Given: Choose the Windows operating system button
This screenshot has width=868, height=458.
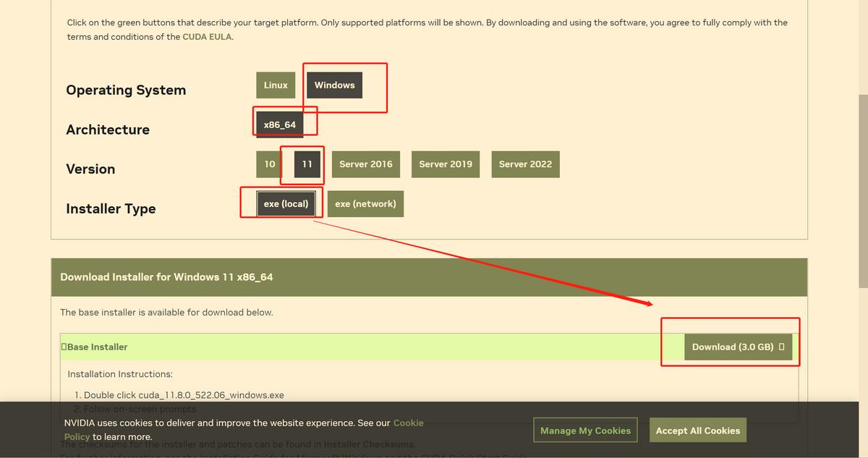Looking at the screenshot, I should [x=334, y=85].
